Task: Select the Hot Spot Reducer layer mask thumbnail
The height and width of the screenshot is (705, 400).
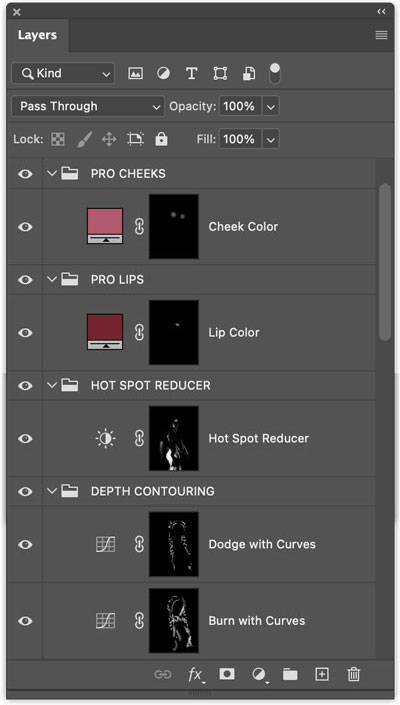Action: [174, 438]
